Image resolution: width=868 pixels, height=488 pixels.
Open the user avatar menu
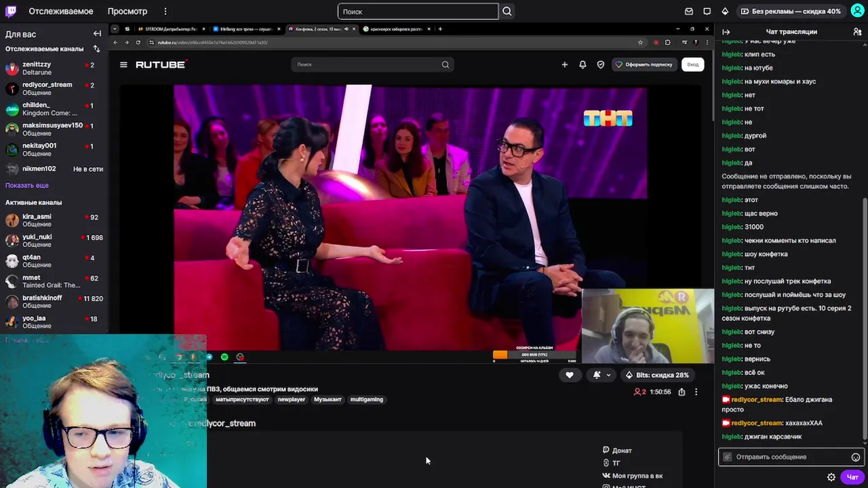coord(857,11)
